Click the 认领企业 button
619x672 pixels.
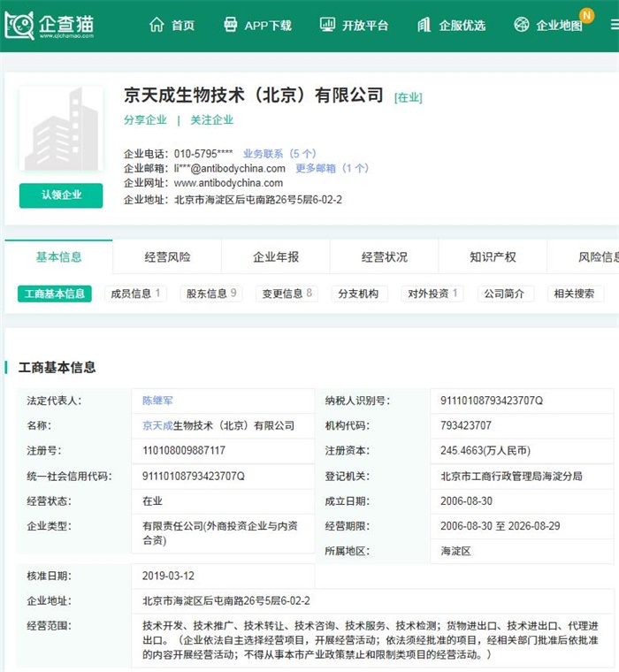click(61, 195)
